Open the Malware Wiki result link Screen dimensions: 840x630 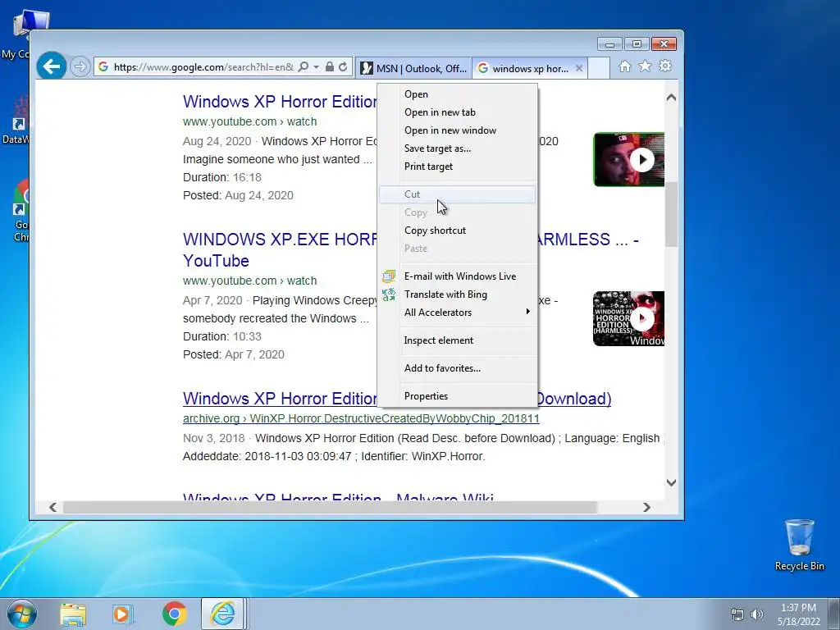[338, 496]
